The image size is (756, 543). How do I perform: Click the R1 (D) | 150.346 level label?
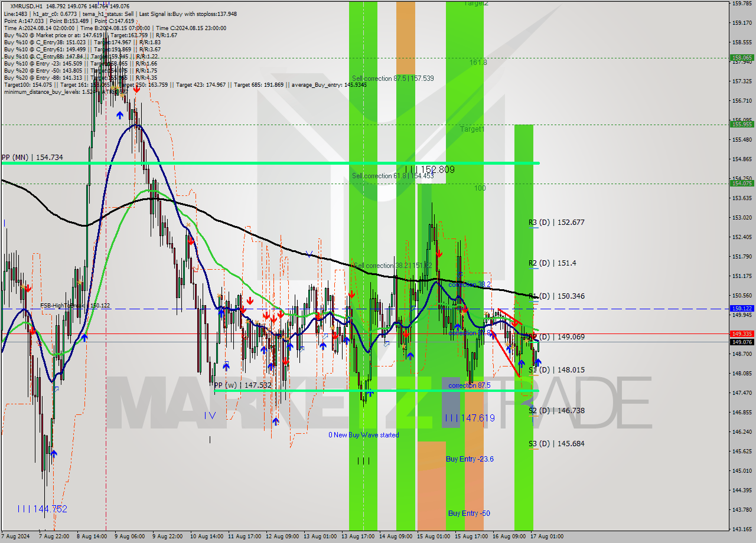(x=556, y=296)
